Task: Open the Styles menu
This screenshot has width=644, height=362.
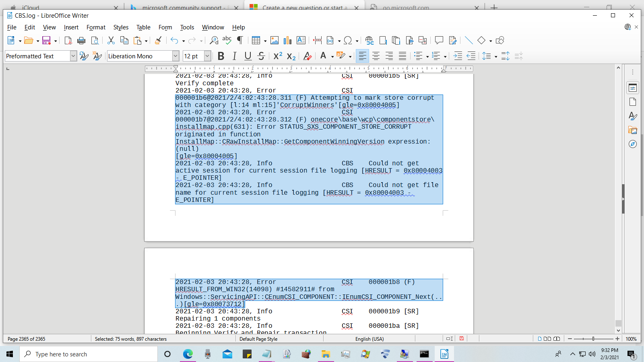Action: [x=121, y=27]
